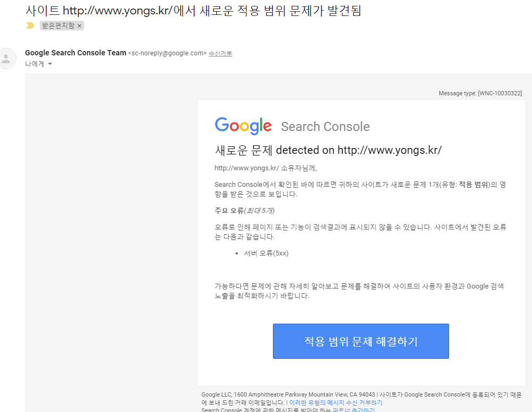Click the 서버 오류(5xx) bullet item
Screen dimensions: 532x412
point(266,253)
